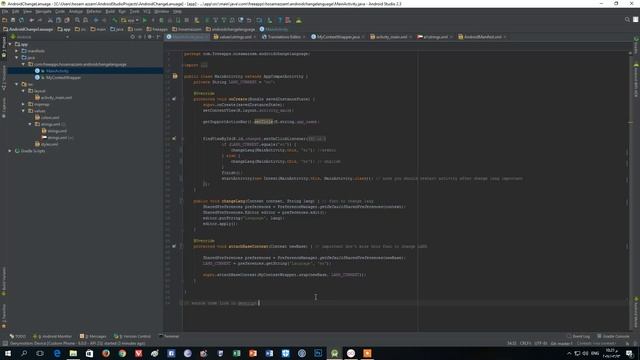The width and height of the screenshot is (640, 360).
Task: Open Microsoft Edge from taskbar
Action: coord(57,353)
